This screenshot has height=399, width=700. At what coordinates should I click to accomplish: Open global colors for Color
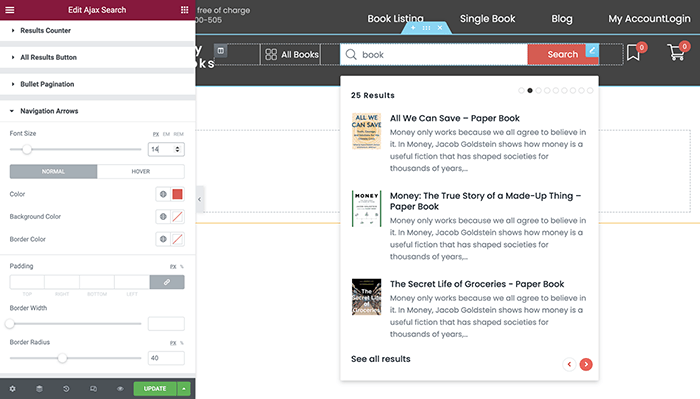(x=163, y=194)
